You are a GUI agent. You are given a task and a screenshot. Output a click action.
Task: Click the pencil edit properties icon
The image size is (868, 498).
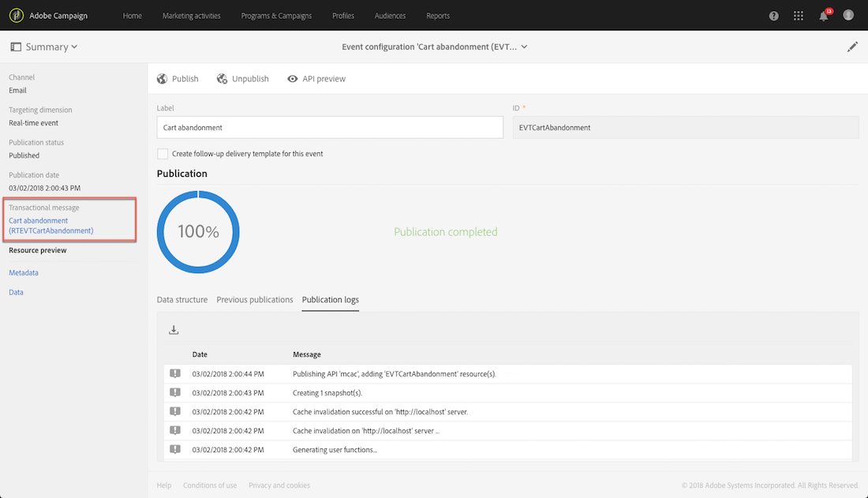(852, 47)
